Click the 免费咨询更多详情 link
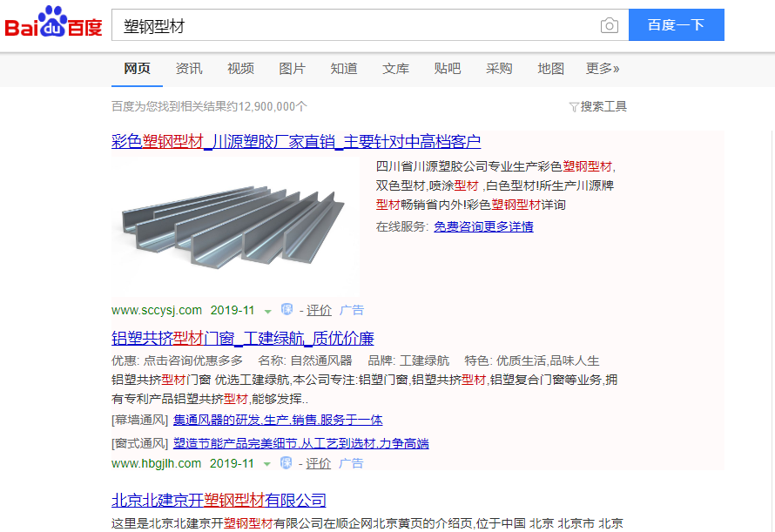This screenshot has width=775, height=532. point(483,226)
